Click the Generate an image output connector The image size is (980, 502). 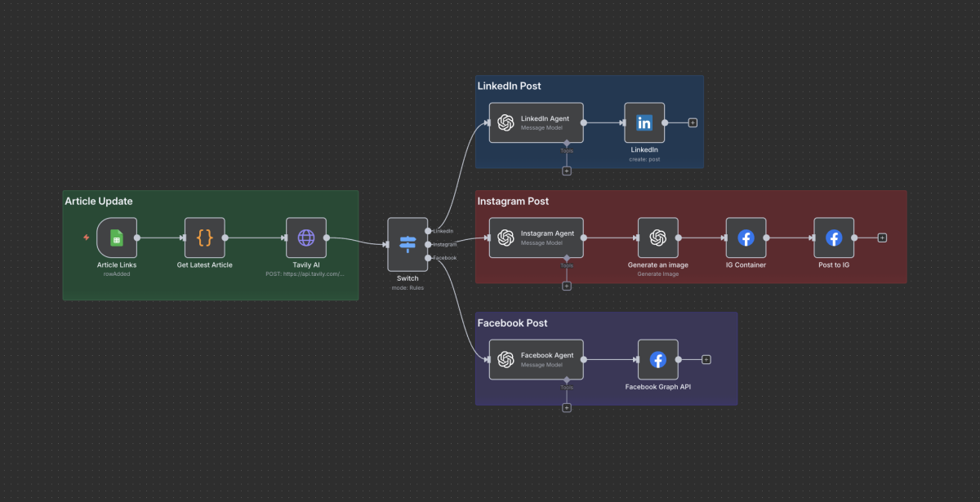coord(679,238)
